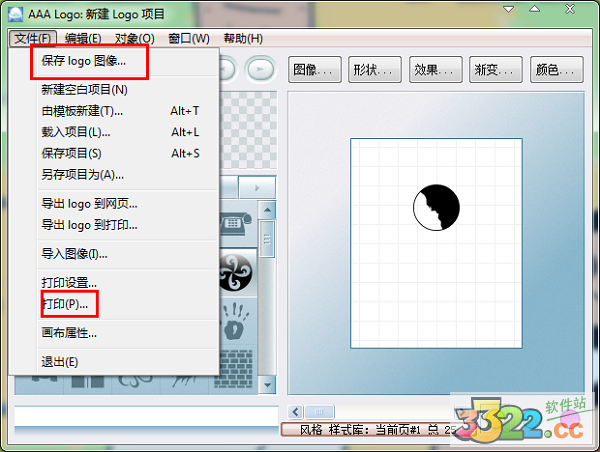Select 画布属性... from the menu

(x=69, y=333)
